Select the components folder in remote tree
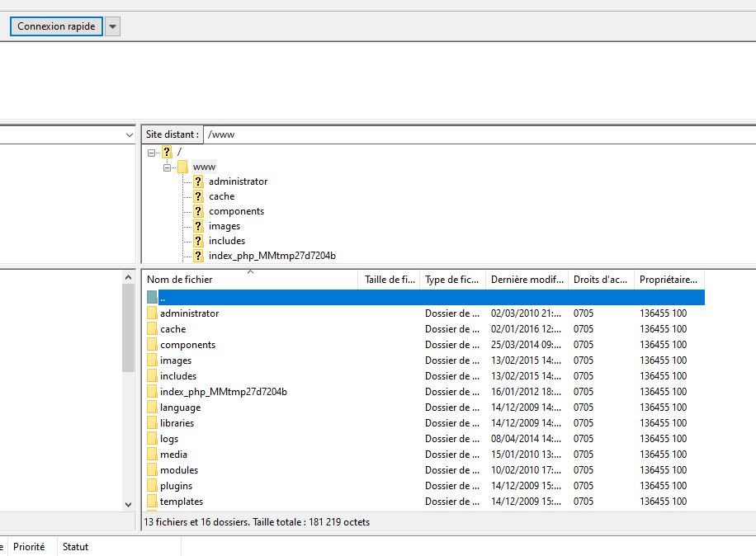The height and width of the screenshot is (556, 756). click(x=236, y=211)
